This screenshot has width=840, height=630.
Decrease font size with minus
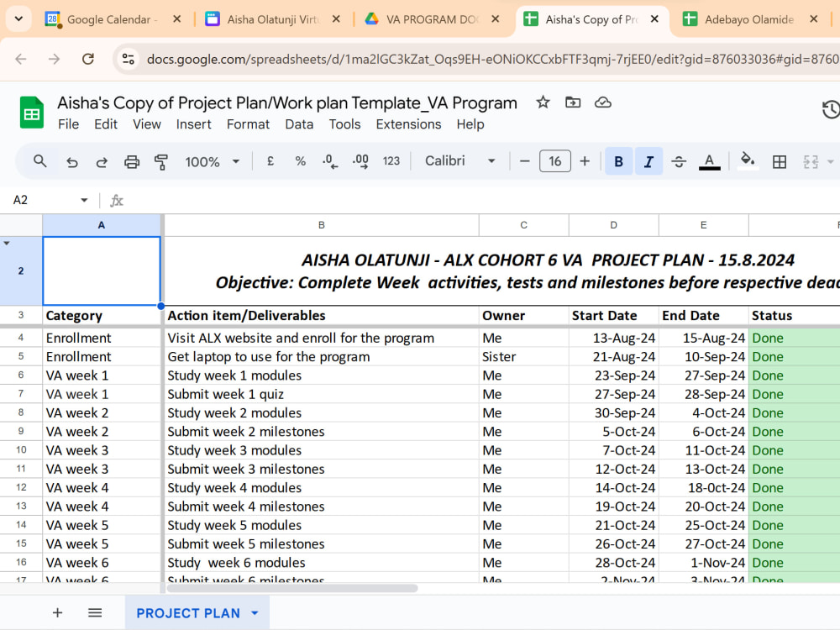[x=524, y=161]
